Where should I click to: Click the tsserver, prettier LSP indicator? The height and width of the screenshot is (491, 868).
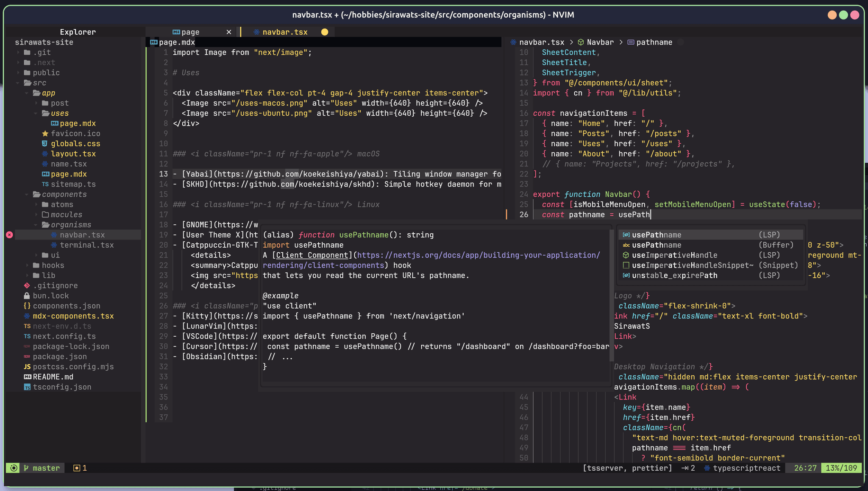(x=627, y=468)
